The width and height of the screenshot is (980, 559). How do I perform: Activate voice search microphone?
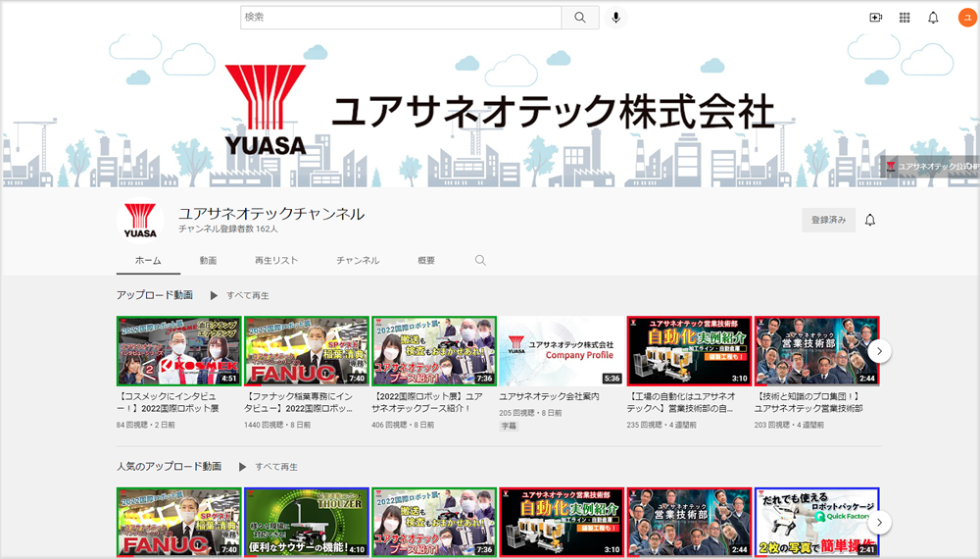tap(615, 18)
